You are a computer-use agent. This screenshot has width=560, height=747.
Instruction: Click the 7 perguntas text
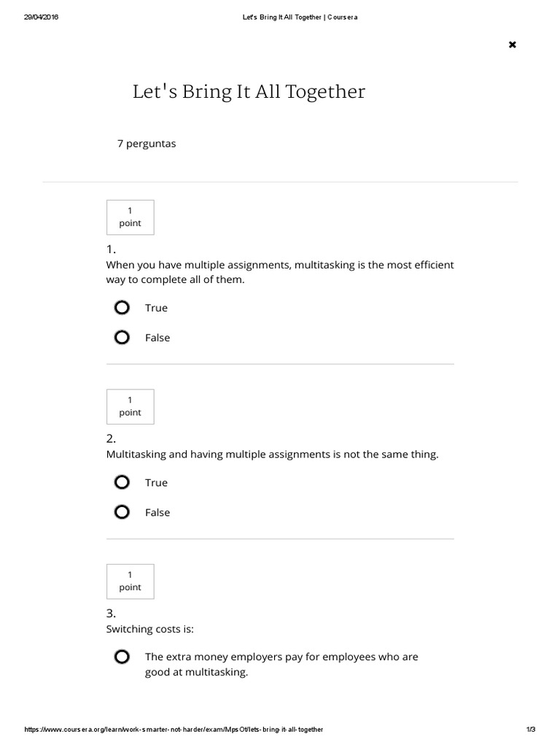pyautogui.click(x=147, y=144)
